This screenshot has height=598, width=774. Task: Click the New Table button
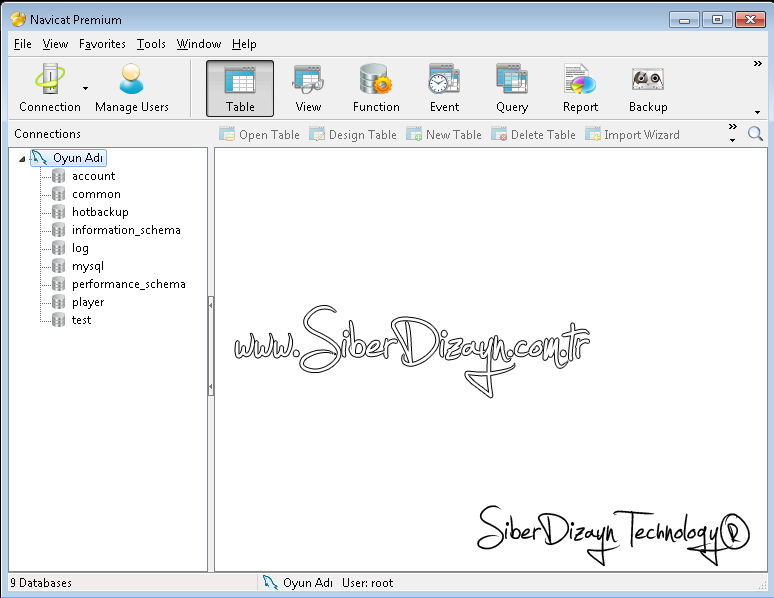[x=444, y=134]
